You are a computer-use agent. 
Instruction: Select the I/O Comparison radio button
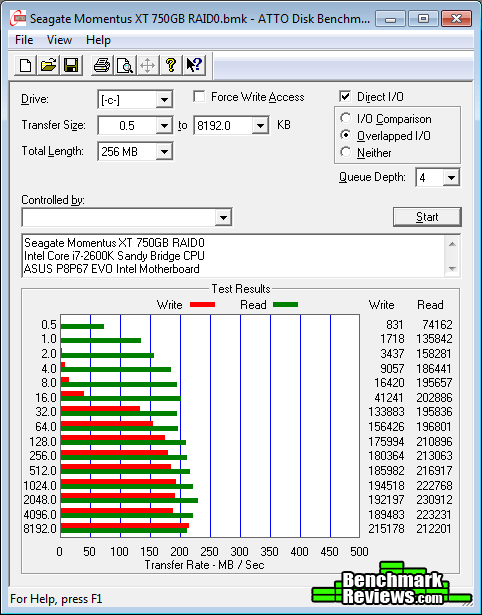point(346,118)
